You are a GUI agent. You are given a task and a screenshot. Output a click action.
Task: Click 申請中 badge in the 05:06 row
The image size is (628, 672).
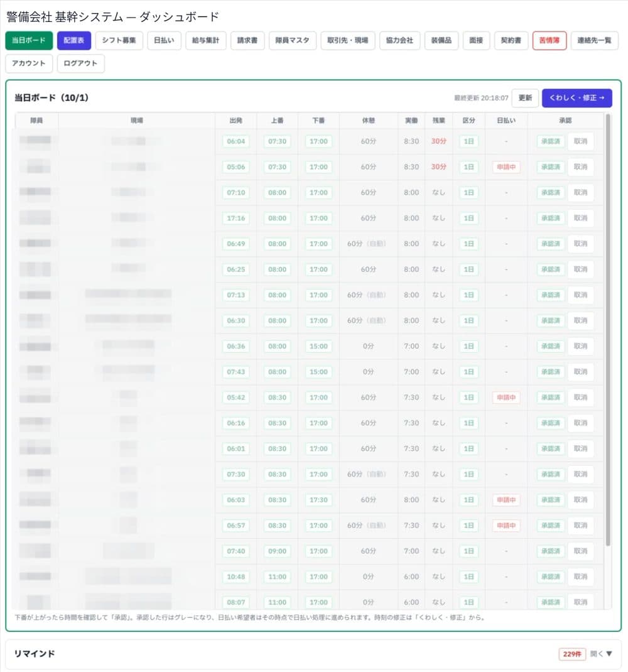click(x=506, y=167)
